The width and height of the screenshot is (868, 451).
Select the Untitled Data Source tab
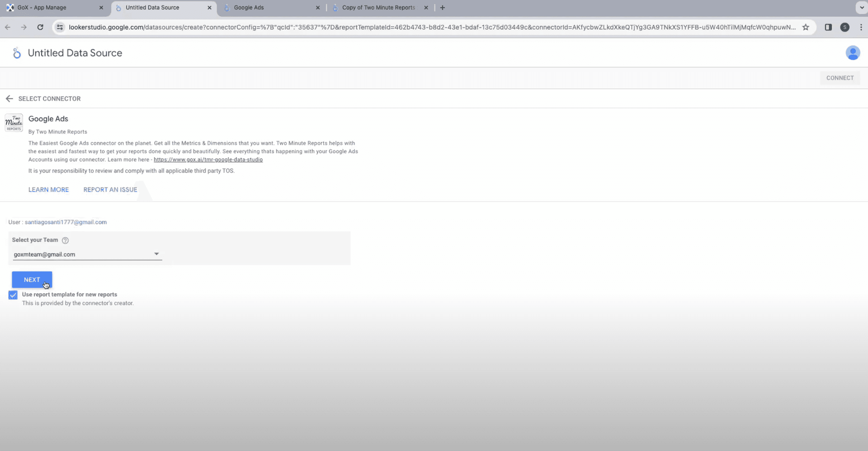tap(163, 8)
